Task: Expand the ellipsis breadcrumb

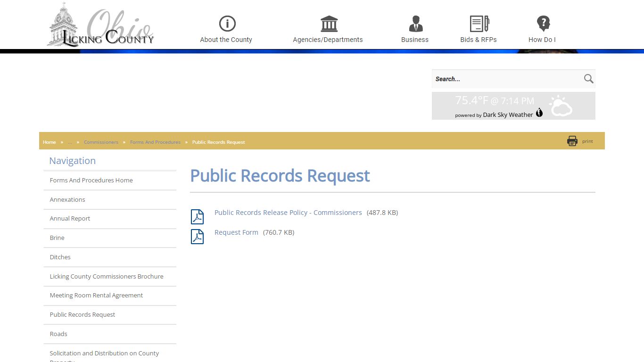Action: click(x=70, y=142)
